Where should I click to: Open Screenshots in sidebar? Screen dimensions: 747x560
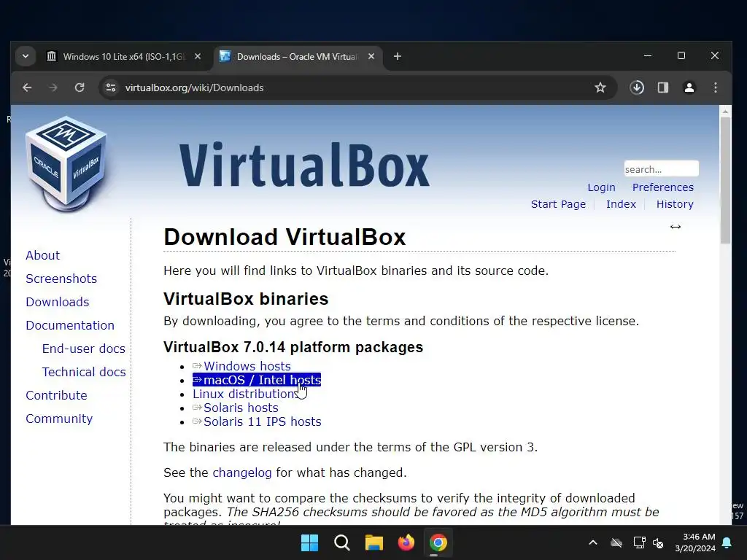point(61,279)
